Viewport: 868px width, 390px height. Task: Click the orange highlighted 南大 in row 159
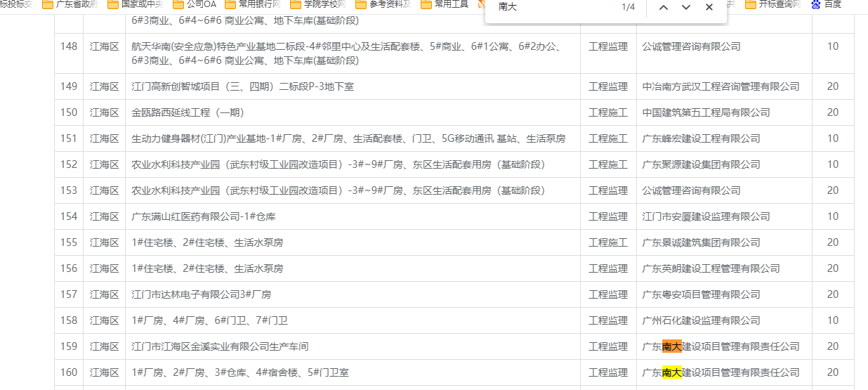click(x=671, y=346)
